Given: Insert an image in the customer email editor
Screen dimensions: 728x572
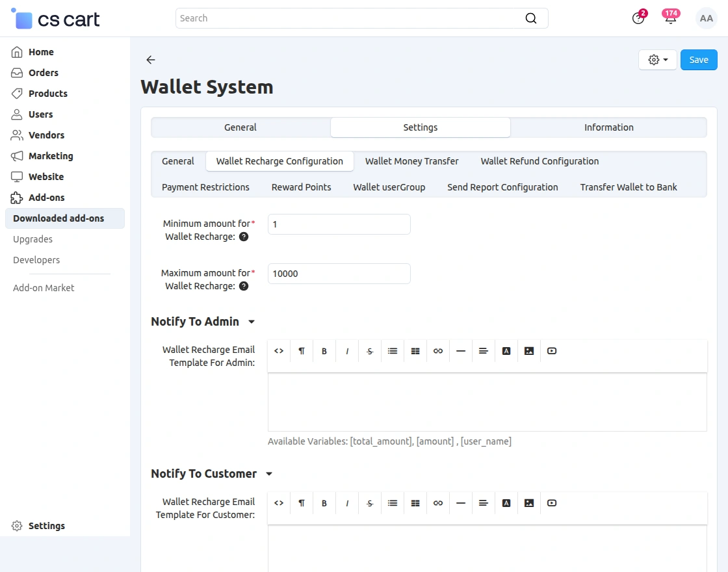Looking at the screenshot, I should click(x=528, y=502).
